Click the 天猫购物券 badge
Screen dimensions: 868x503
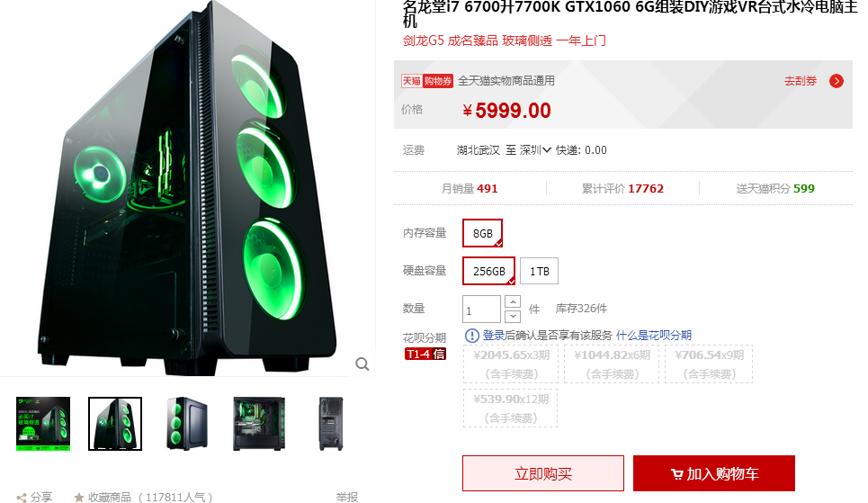pyautogui.click(x=426, y=81)
